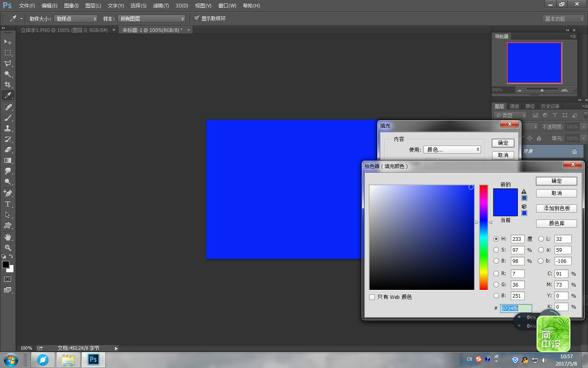Click Add to Swatches button
The height and width of the screenshot is (368, 588).
click(557, 209)
